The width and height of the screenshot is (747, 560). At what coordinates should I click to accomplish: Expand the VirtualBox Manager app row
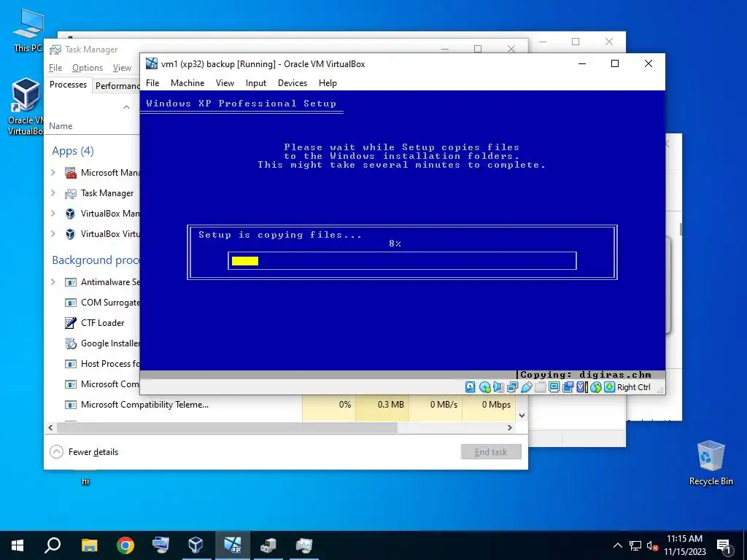click(x=53, y=214)
